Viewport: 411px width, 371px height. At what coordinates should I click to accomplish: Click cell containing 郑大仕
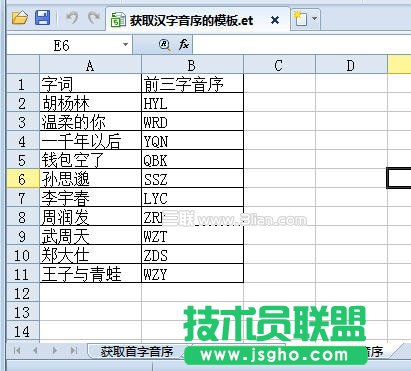pos(90,255)
